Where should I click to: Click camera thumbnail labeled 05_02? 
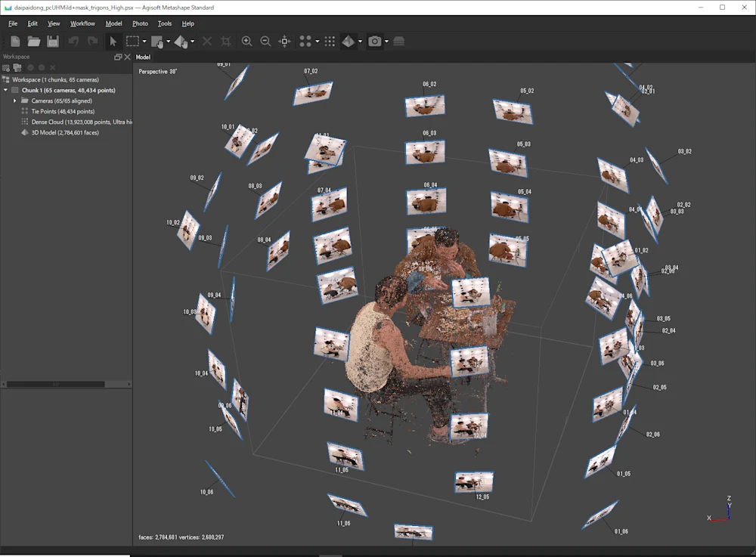[513, 111]
